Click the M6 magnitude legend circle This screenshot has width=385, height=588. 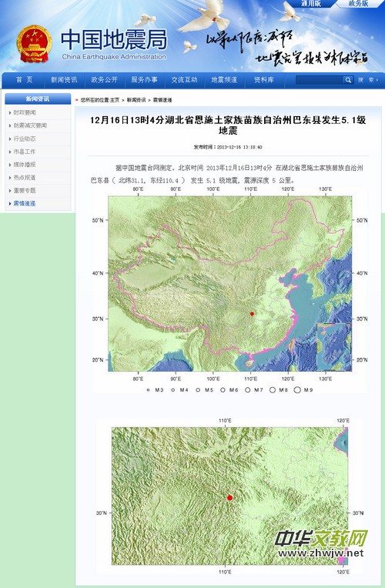[x=223, y=390]
